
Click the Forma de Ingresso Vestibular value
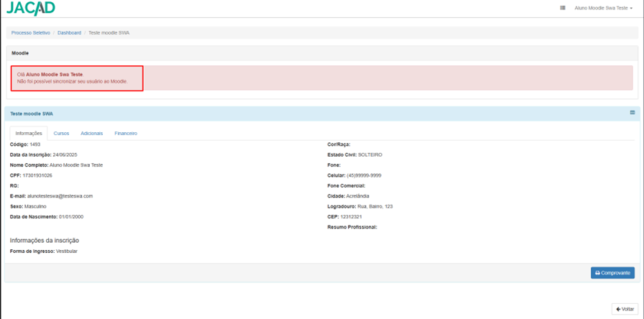click(67, 251)
